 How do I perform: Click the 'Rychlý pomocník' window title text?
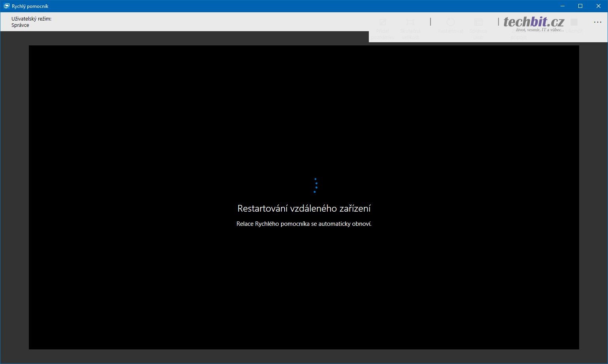[30, 6]
